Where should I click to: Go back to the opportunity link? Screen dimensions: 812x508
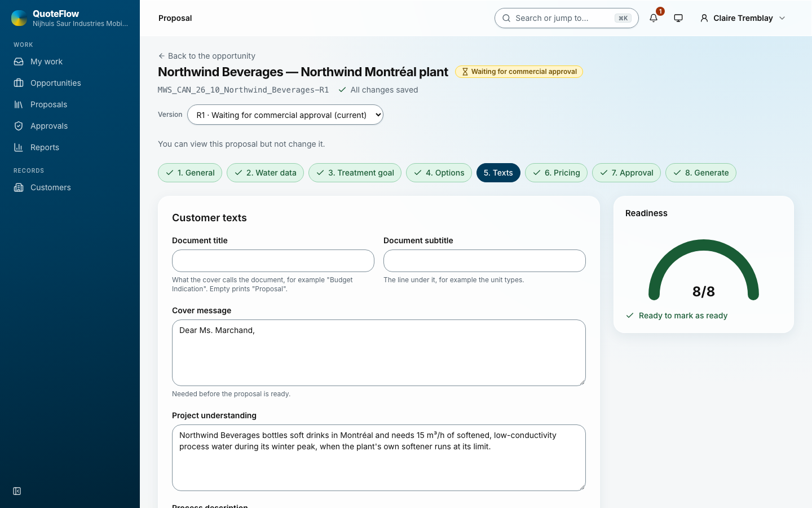(206, 56)
